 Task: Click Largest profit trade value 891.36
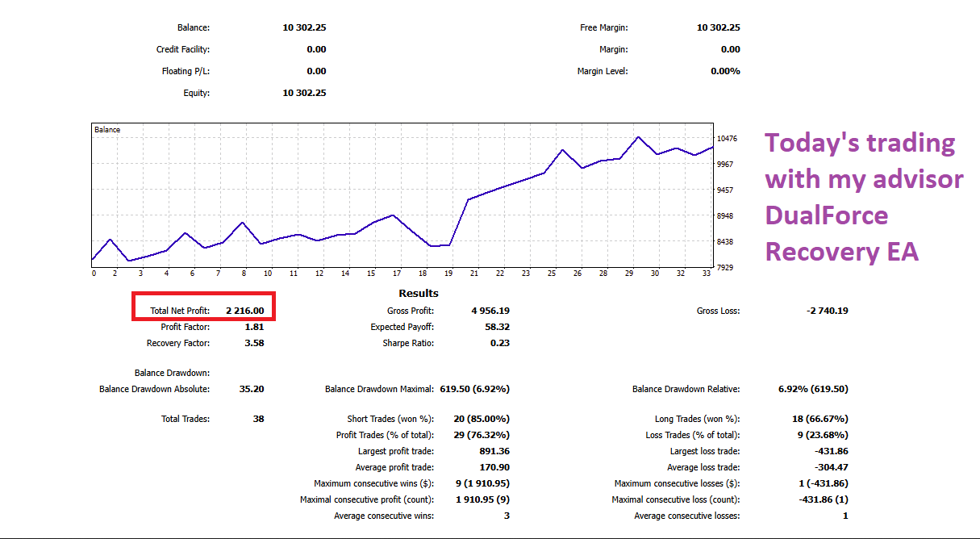(494, 451)
